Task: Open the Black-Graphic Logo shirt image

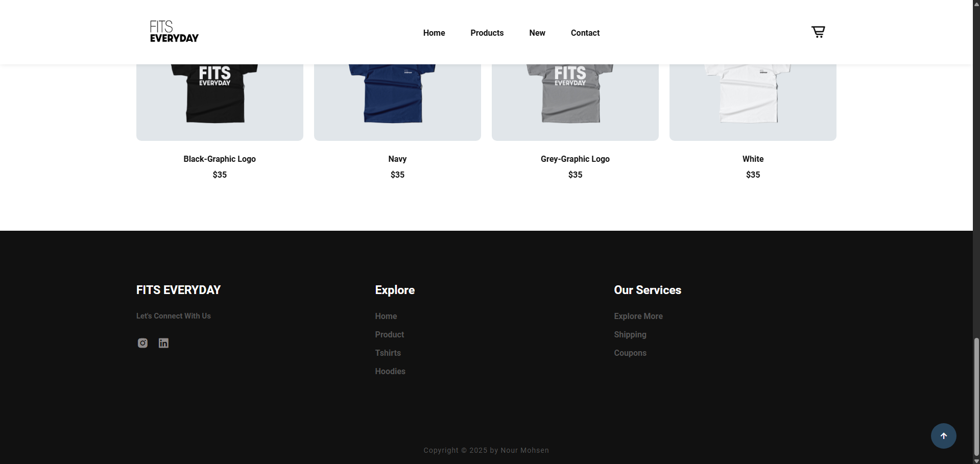Action: (x=220, y=102)
